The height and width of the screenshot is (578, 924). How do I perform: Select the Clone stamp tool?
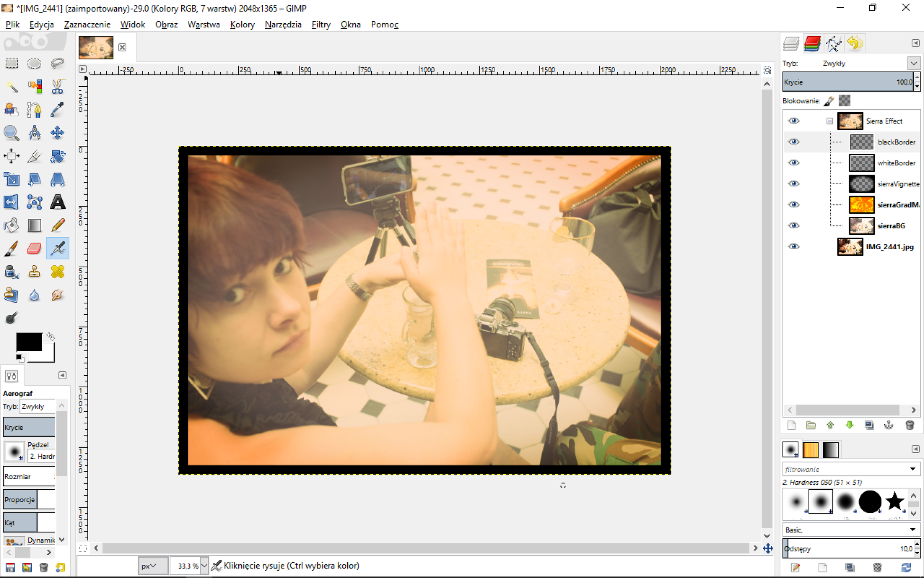(34, 272)
